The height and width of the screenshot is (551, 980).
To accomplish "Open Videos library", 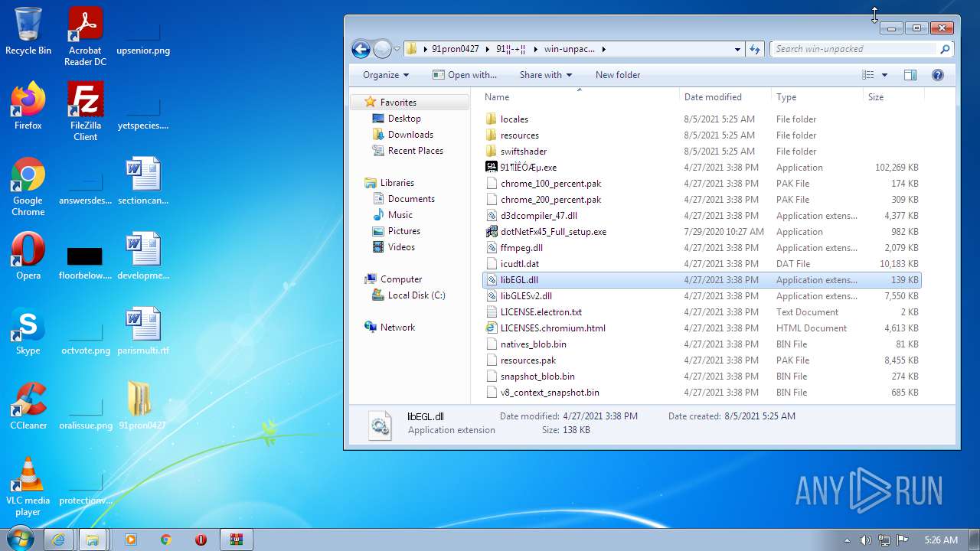I will (401, 247).
